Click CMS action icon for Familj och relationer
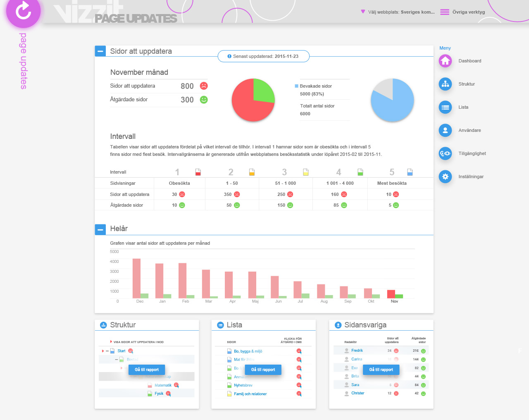This screenshot has height=420, width=529. 299,394
